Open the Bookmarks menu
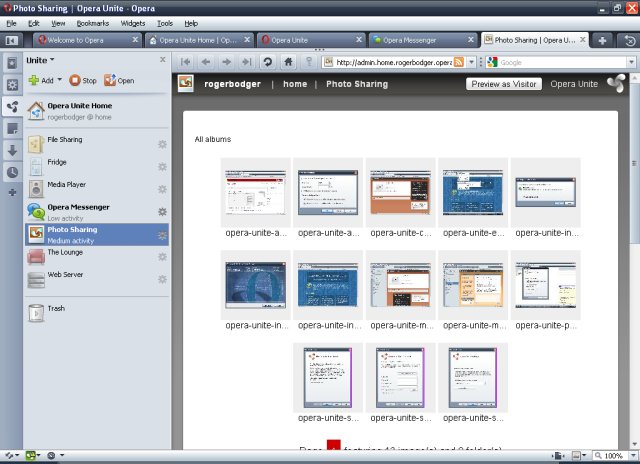 [x=93, y=22]
